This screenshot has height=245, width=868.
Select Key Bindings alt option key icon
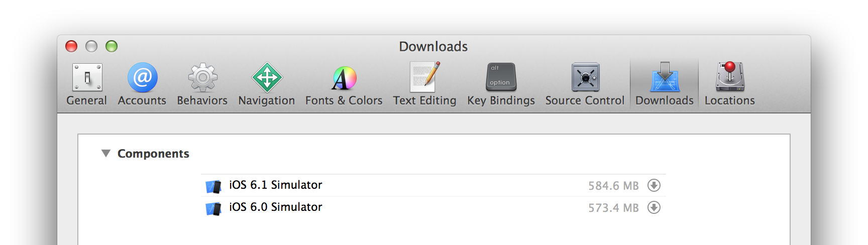pyautogui.click(x=501, y=77)
